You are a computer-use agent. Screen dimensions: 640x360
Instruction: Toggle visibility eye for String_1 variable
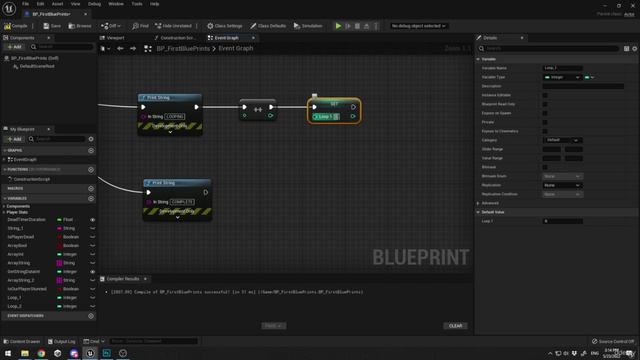click(92, 228)
